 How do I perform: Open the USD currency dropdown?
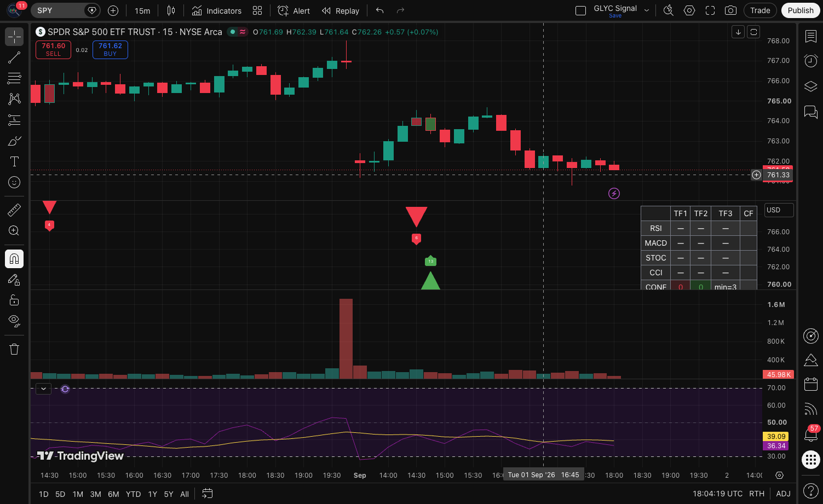pyautogui.click(x=779, y=210)
